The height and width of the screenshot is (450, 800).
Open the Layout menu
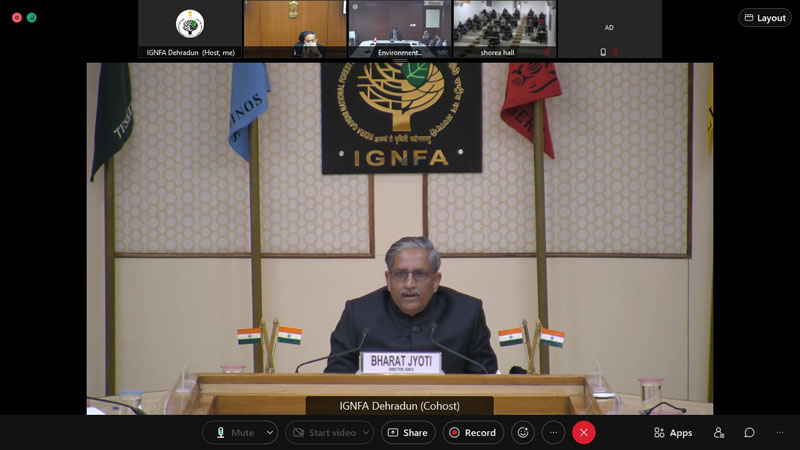point(765,18)
